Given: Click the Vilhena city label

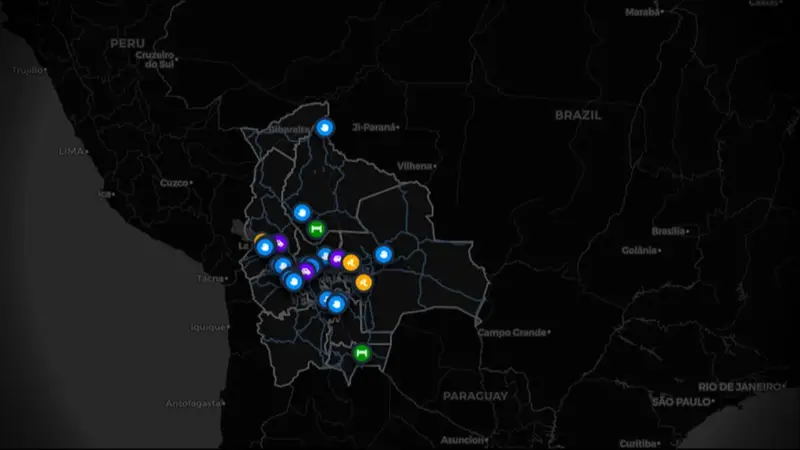Looking at the screenshot, I should [415, 165].
